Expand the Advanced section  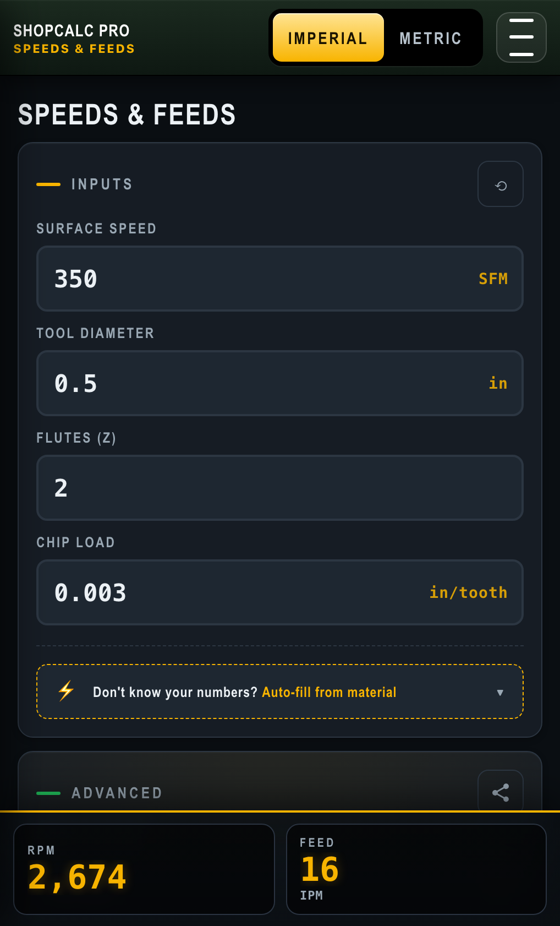tap(117, 793)
